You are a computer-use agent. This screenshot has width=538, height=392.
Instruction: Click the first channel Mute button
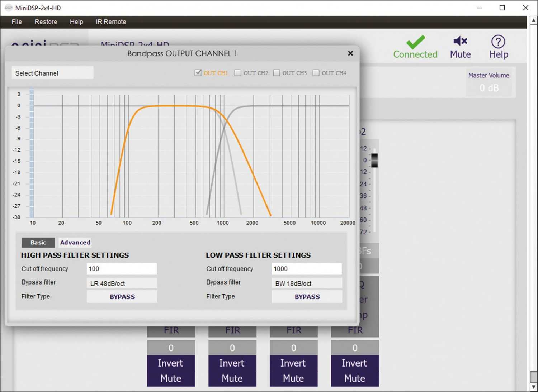[x=171, y=378]
